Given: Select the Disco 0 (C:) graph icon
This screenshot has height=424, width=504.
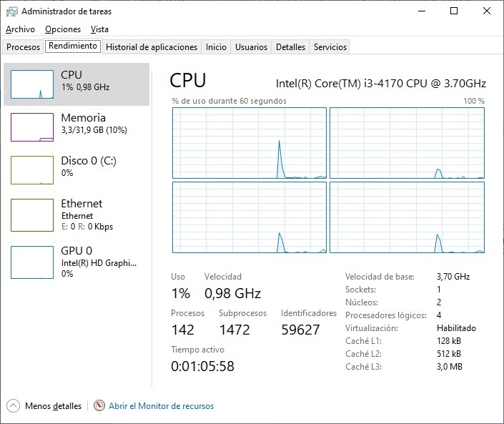Looking at the screenshot, I should click(32, 170).
